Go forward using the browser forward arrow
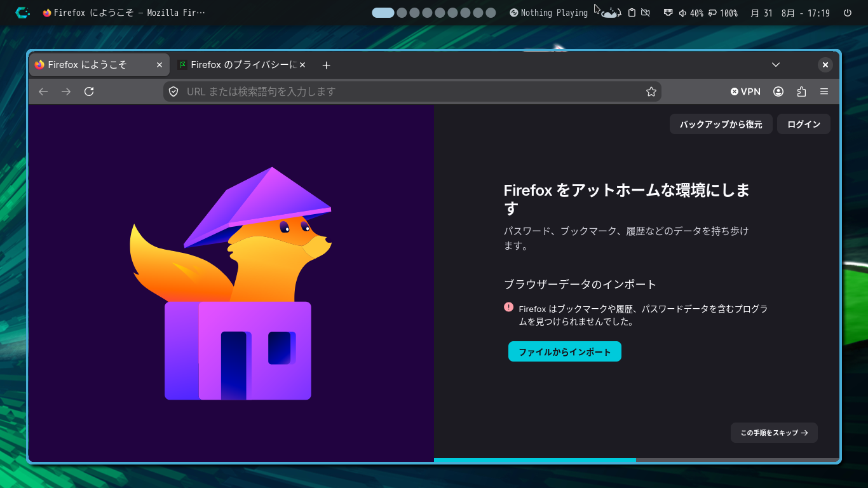This screenshot has height=488, width=868. pos(66,91)
